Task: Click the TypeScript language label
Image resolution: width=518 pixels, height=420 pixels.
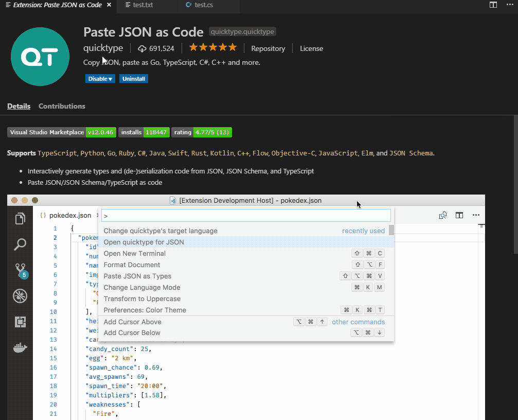Action: (x=57, y=153)
